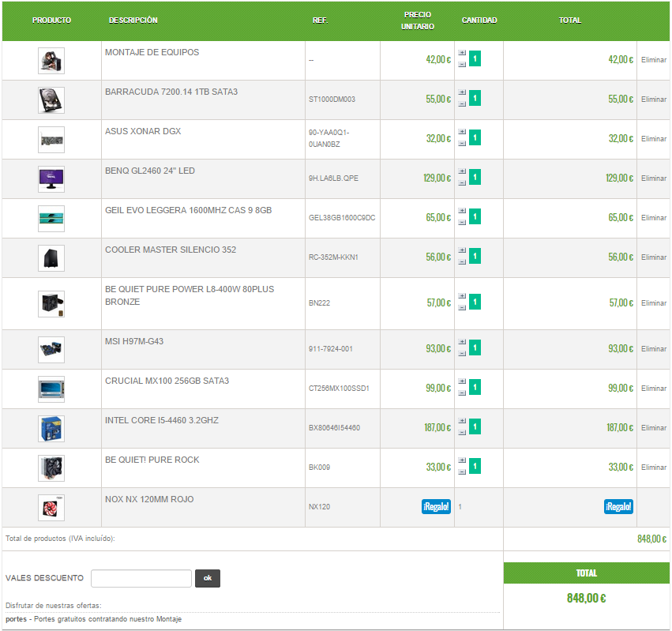Decrease quantity of Intel Core i5-4460
The height and width of the screenshot is (631, 672).
point(462,432)
